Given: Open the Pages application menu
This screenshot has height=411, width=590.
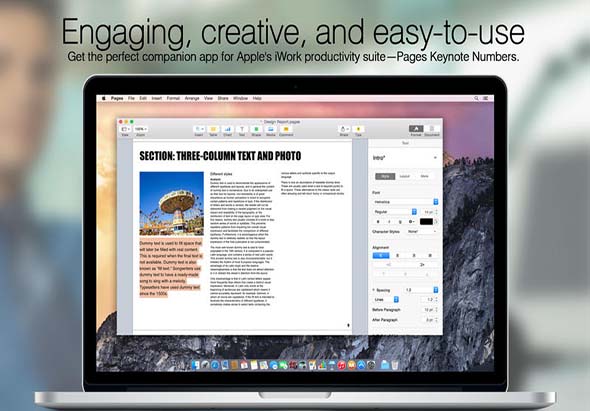Looking at the screenshot, I should 117,98.
